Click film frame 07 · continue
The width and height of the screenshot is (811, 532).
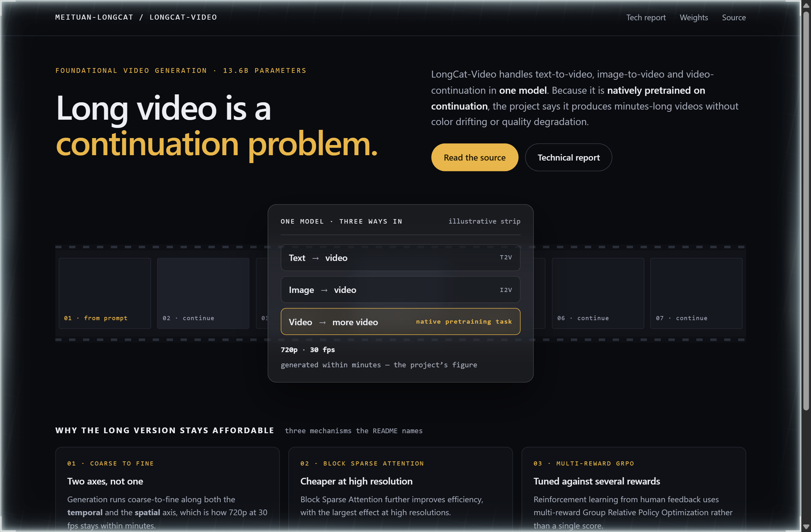pyautogui.click(x=696, y=293)
